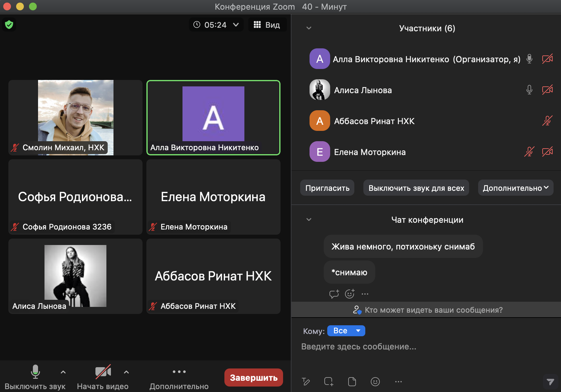
Task: Click the screenshot capture icon in chat toolbar
Action: (x=329, y=382)
